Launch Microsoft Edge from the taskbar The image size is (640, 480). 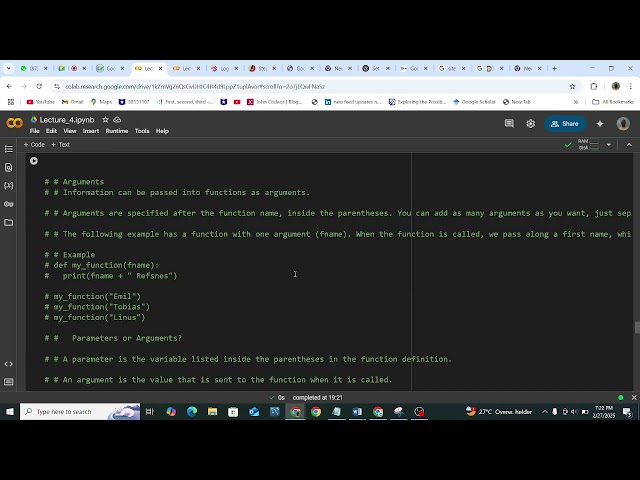tap(192, 411)
